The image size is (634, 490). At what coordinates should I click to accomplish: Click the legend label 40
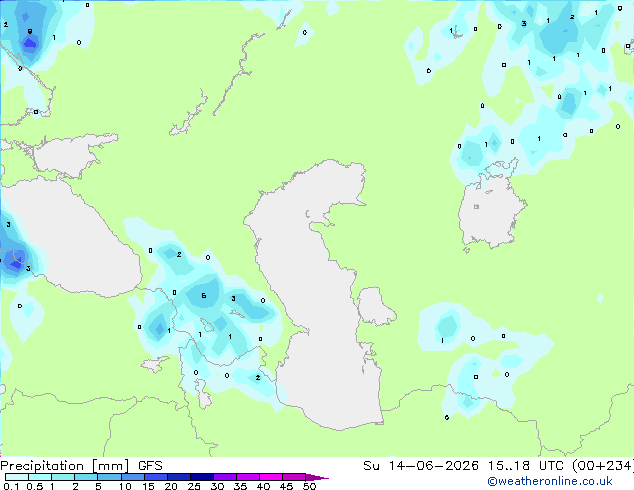pos(263,486)
